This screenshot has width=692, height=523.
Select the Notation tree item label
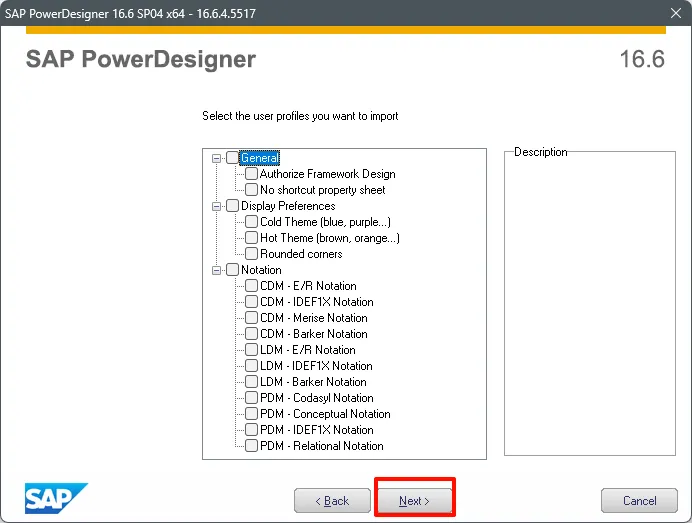(x=261, y=270)
